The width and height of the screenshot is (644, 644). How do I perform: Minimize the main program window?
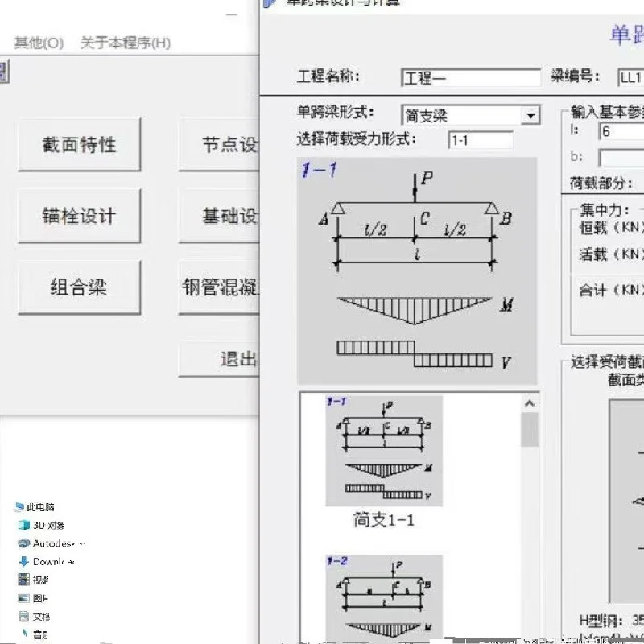pos(232,14)
